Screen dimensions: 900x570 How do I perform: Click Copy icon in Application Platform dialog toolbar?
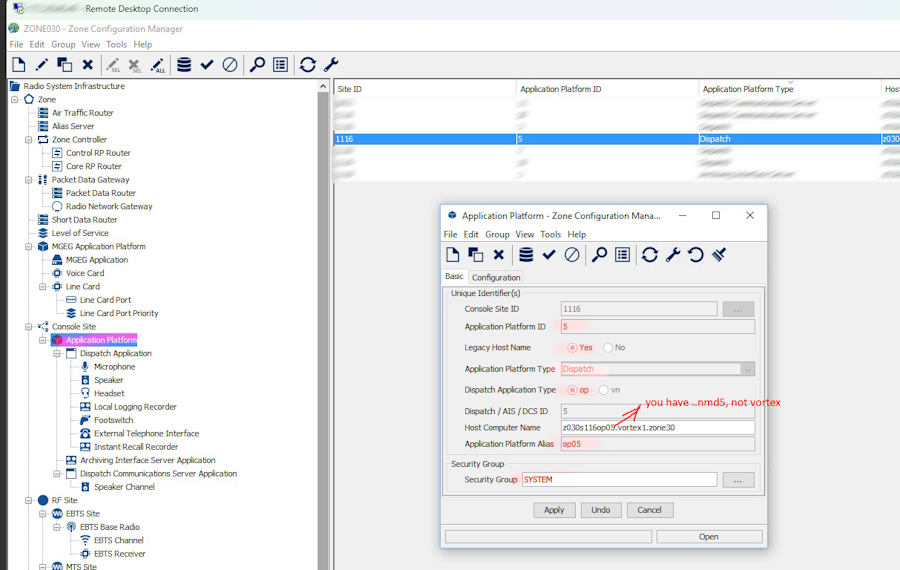tap(475, 255)
